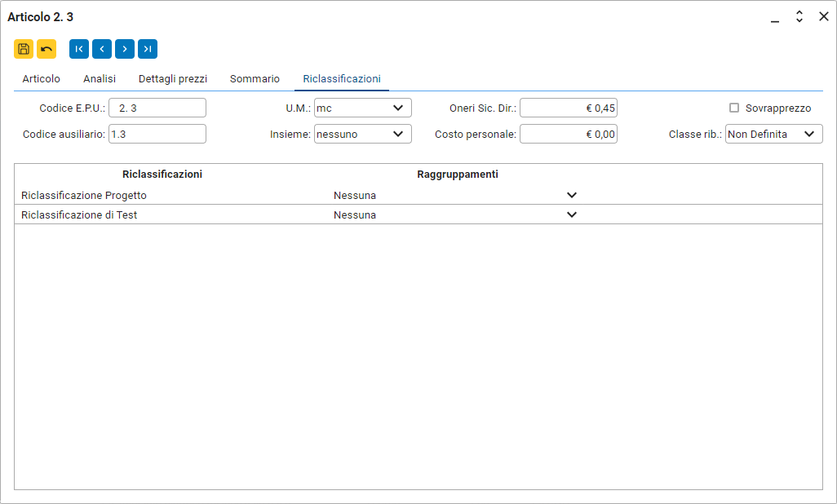Enable the Sovrapprezzo checkbox

click(734, 108)
